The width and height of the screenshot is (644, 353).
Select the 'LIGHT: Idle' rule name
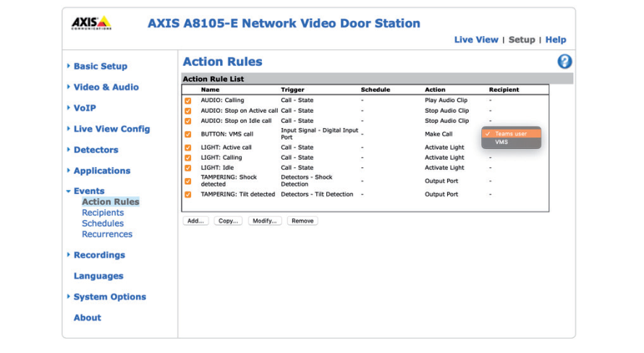coord(217,168)
